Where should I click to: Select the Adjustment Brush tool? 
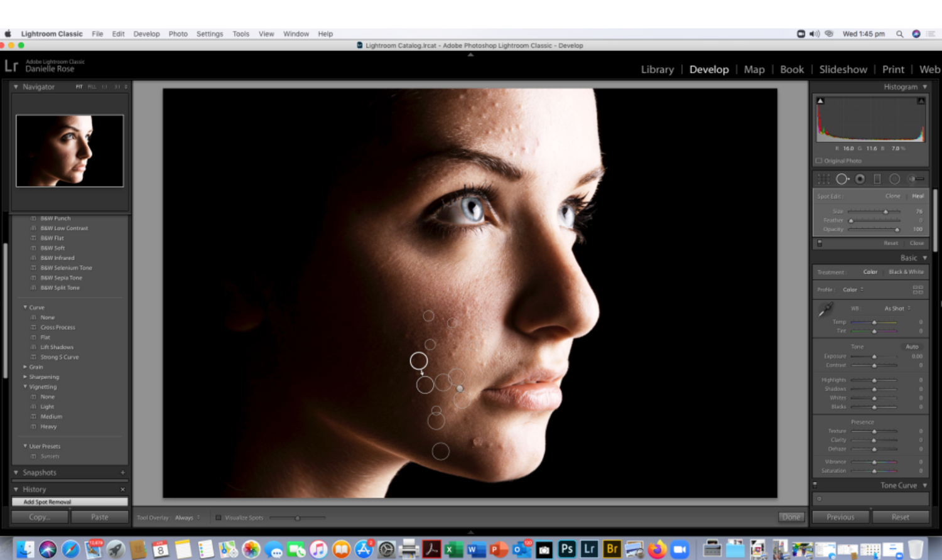coord(916,179)
